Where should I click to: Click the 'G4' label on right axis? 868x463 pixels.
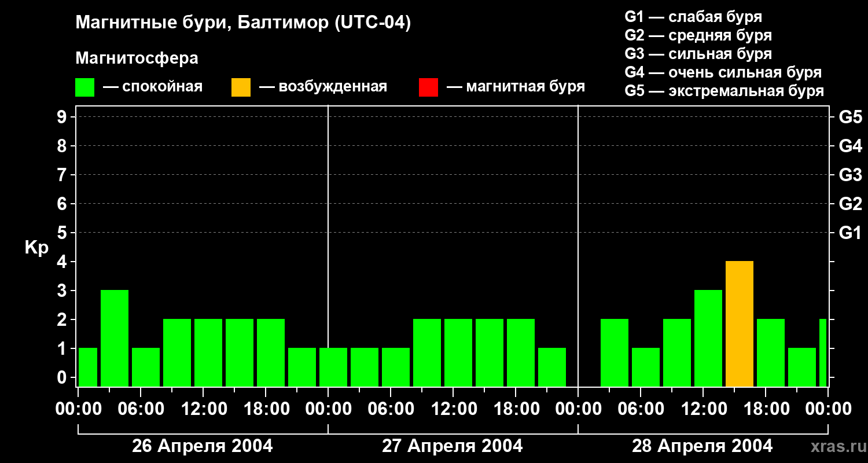click(x=851, y=146)
